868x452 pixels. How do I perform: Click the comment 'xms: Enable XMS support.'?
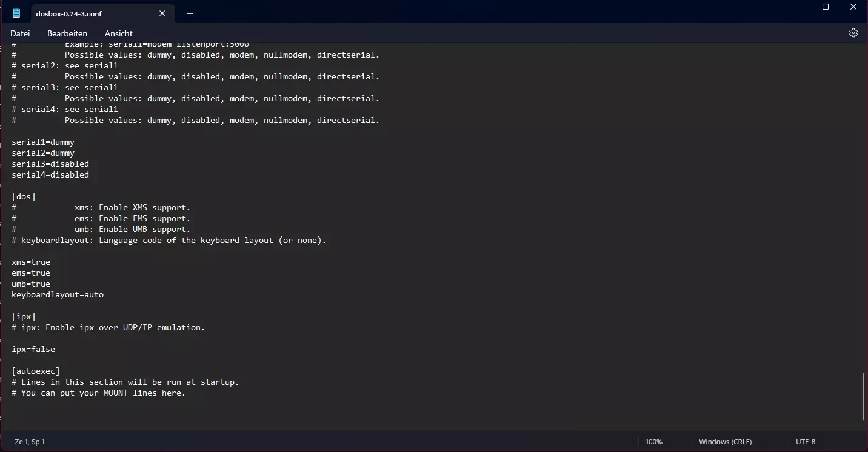pyautogui.click(x=132, y=207)
